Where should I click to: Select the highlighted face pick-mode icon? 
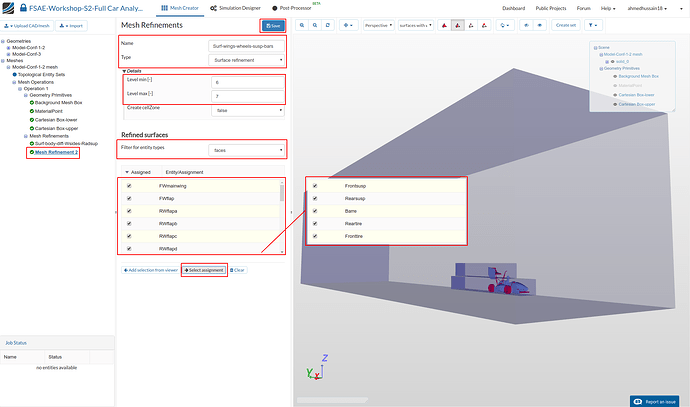tap(458, 26)
